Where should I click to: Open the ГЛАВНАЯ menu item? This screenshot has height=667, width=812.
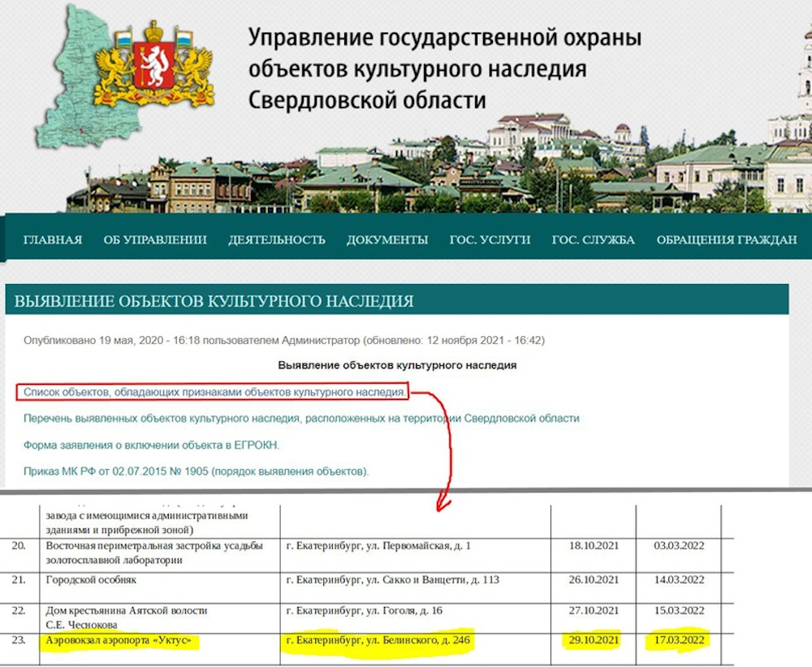(53, 239)
